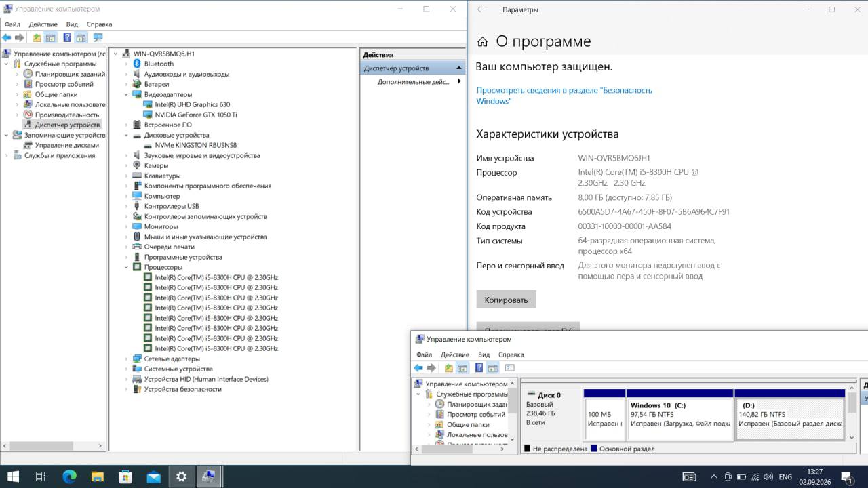Open the Безопасность Windows details link
Image resolution: width=868 pixels, height=488 pixels.
(x=564, y=96)
